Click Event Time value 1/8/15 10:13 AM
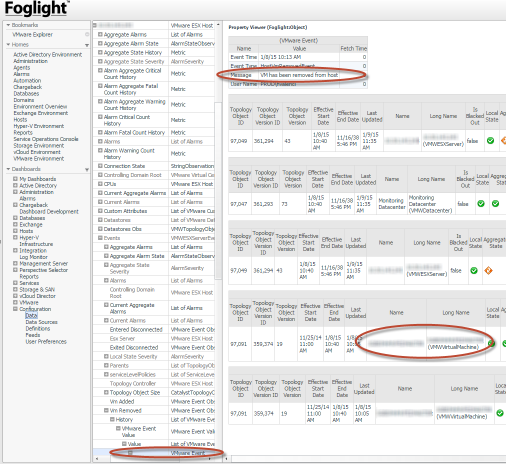This screenshot has width=506, height=464. pyautogui.click(x=299, y=57)
